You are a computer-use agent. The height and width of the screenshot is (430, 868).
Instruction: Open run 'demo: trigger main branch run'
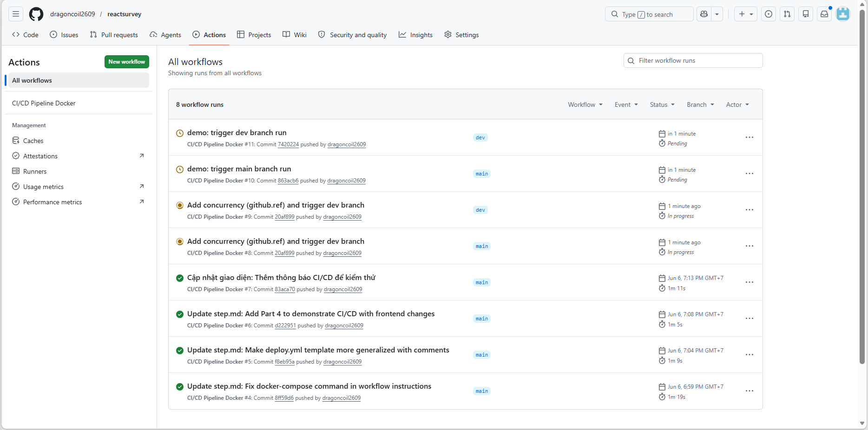click(x=239, y=169)
